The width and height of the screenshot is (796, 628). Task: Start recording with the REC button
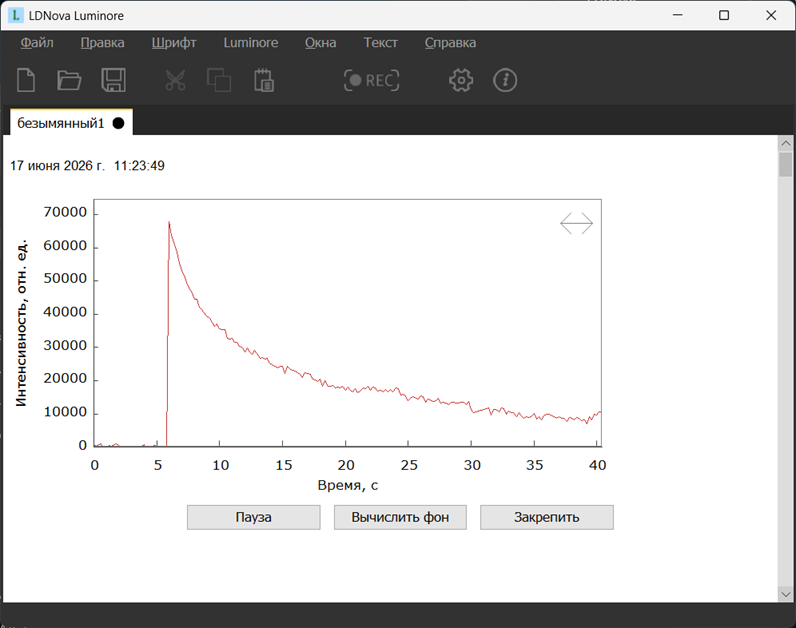tap(372, 80)
